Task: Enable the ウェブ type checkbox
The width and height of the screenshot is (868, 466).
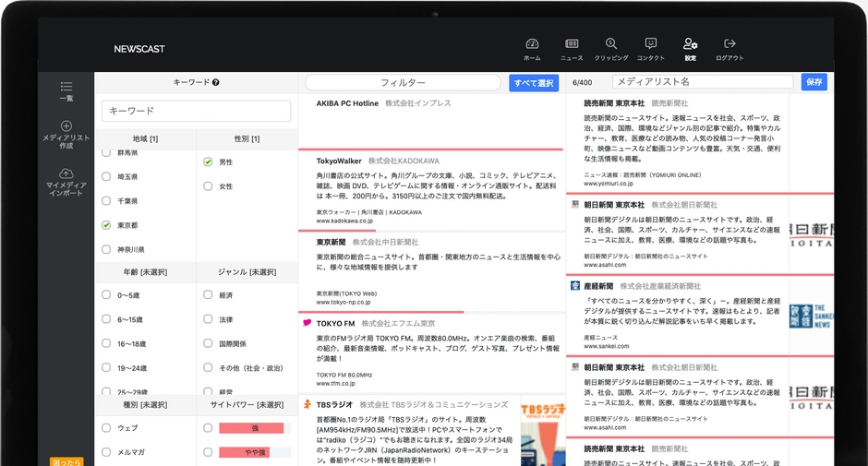Action: point(106,428)
